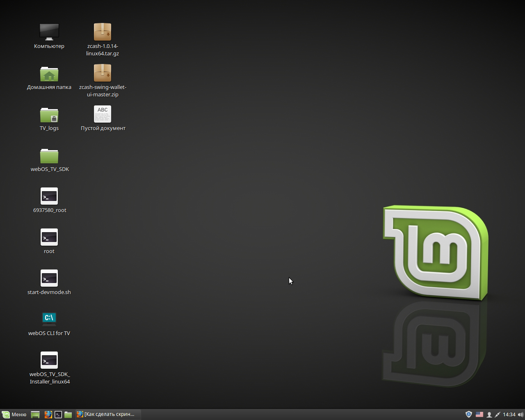The height and width of the screenshot is (420, 525).
Task: Open the Update Manager shield icon
Action: click(469, 414)
